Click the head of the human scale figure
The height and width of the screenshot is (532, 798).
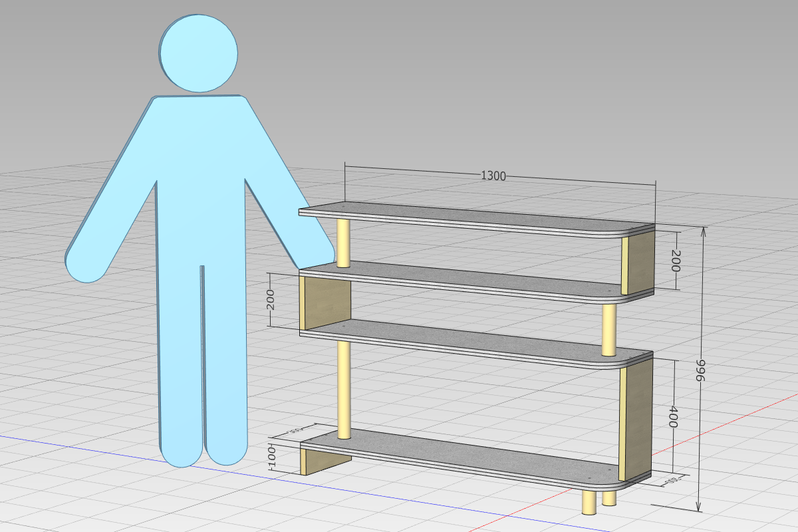click(x=198, y=53)
